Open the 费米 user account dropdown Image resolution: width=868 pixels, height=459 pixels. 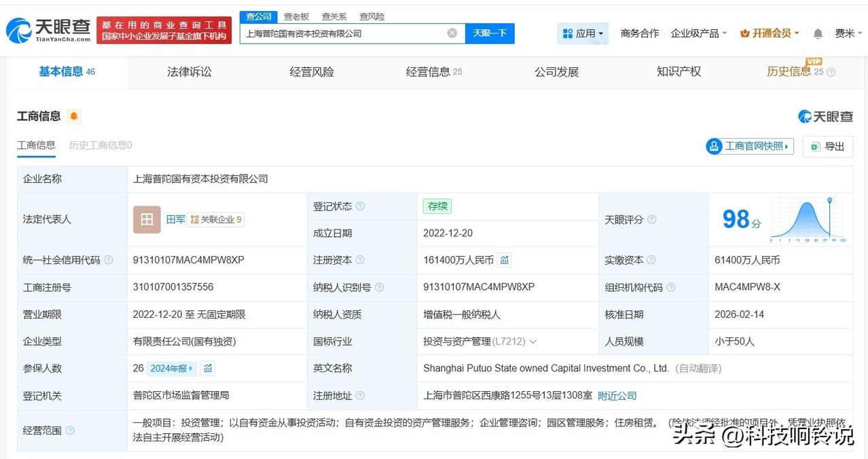tap(848, 33)
